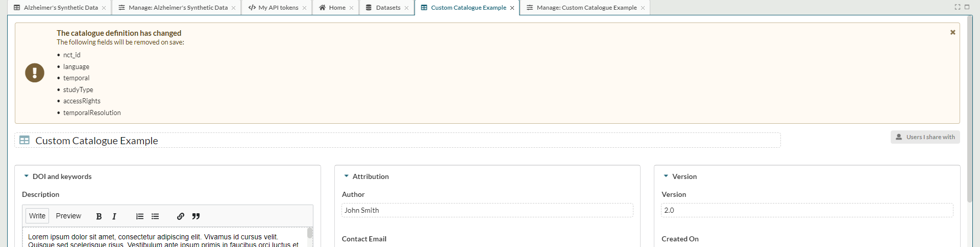980x247 pixels.
Task: Collapse the DOI and keywords section
Action: coord(27,176)
